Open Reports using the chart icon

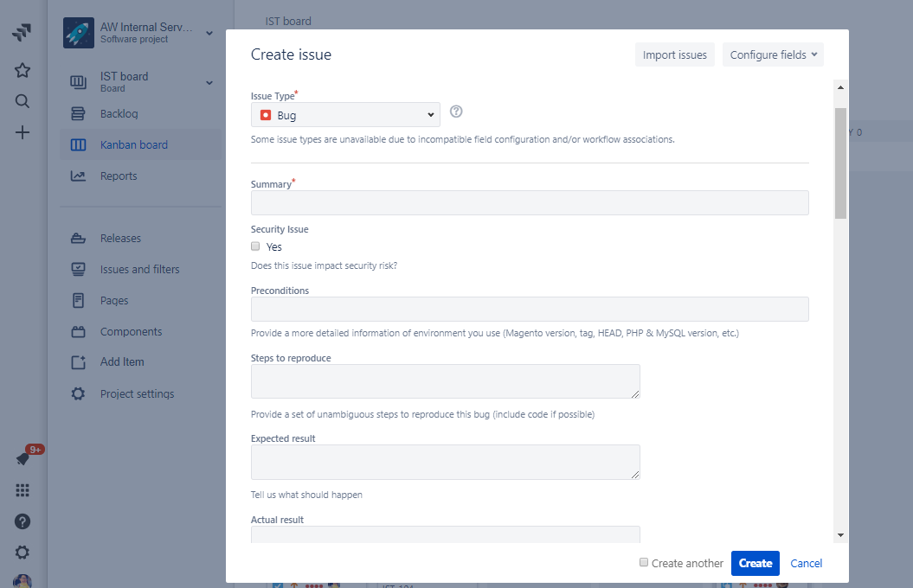tap(77, 176)
